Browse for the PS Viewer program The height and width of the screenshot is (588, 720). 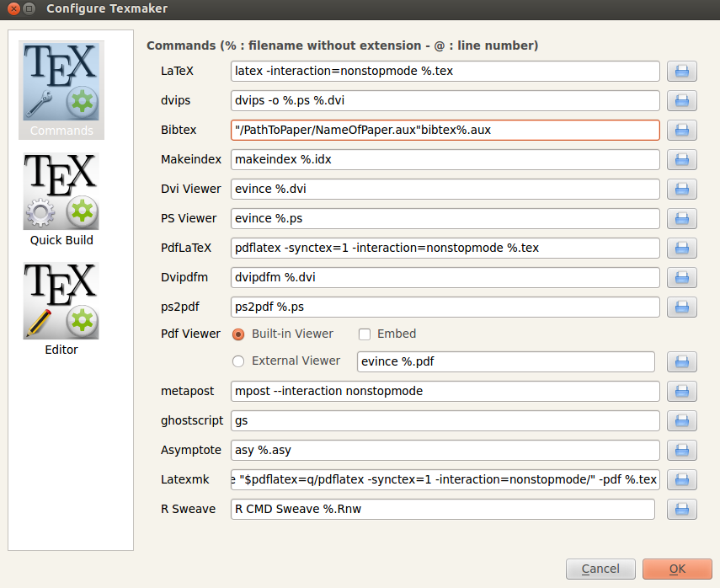(x=682, y=218)
